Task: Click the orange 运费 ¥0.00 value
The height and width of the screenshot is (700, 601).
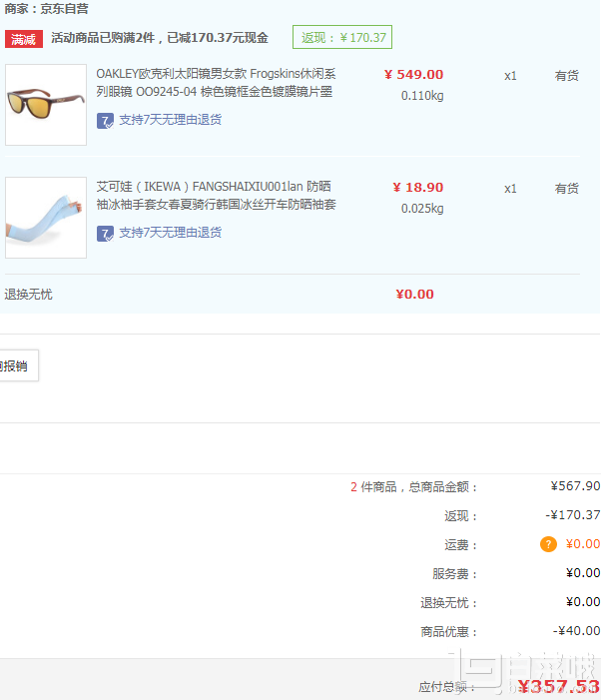Action: (583, 544)
